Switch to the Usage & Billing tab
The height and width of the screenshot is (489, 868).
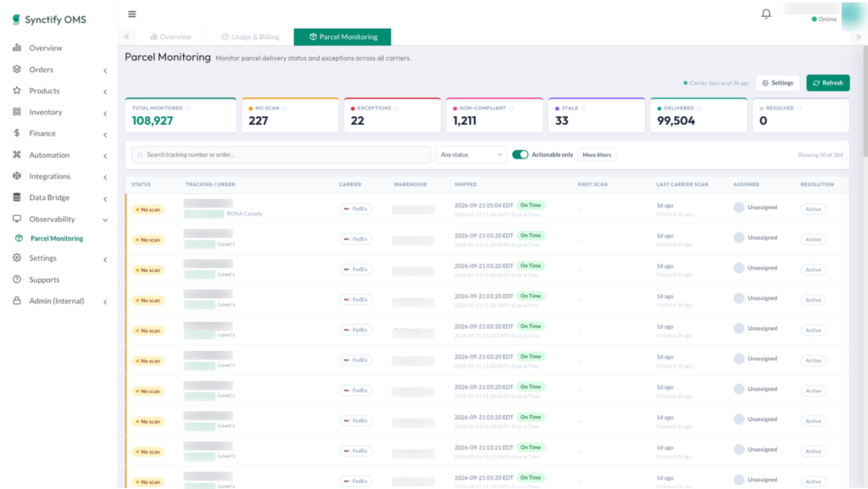coord(250,36)
